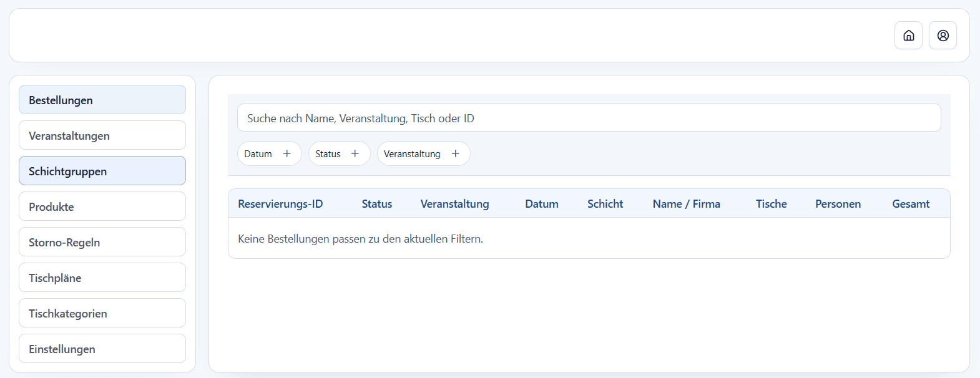
Task: Open the Produkte section
Action: point(102,206)
